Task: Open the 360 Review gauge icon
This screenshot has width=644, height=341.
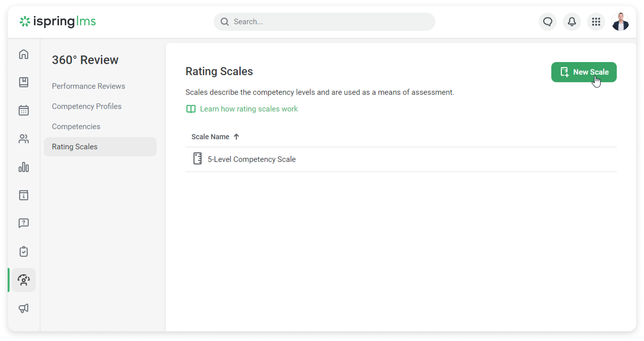Action: [x=24, y=280]
